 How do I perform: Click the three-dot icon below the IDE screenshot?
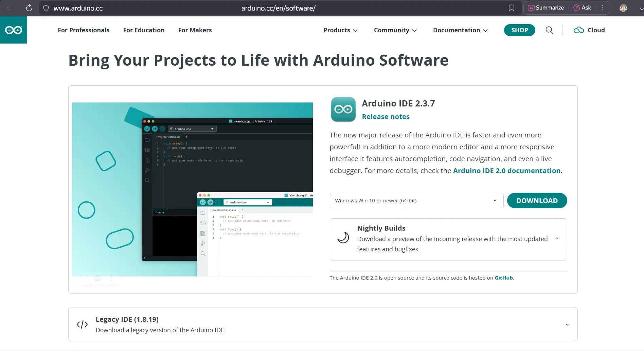(111, 278)
